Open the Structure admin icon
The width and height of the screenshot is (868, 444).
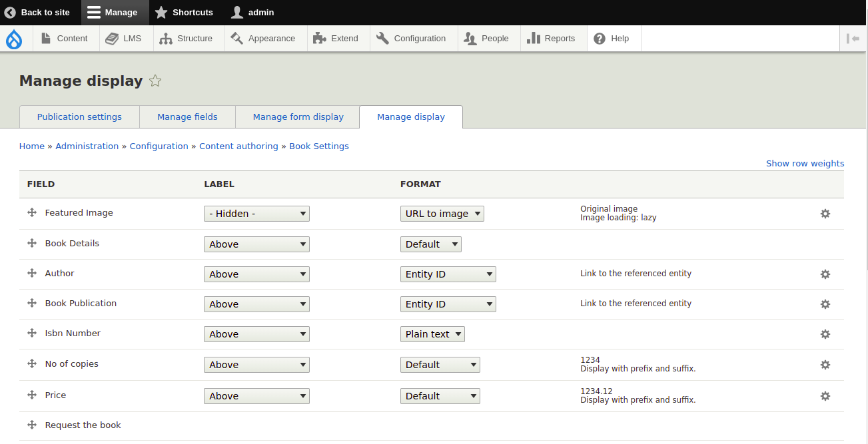(165, 38)
